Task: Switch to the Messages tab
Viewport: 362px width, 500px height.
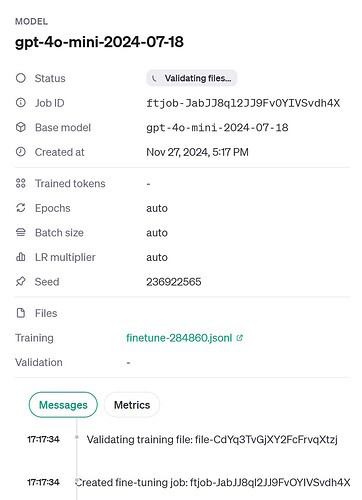Action: click(x=63, y=405)
